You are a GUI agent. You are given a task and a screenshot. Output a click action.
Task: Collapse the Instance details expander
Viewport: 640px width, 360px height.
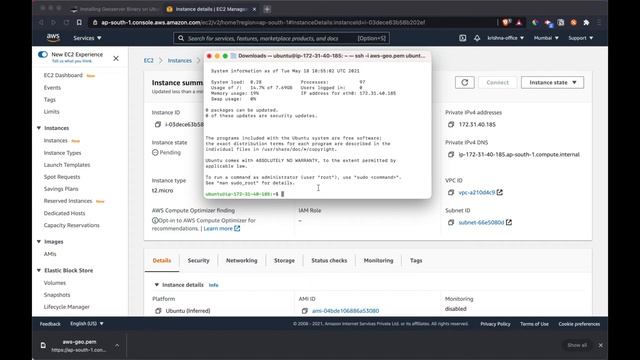click(156, 285)
